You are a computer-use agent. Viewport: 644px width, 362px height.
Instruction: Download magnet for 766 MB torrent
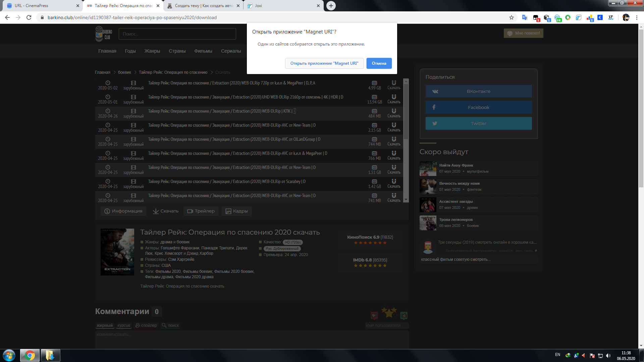click(x=394, y=156)
